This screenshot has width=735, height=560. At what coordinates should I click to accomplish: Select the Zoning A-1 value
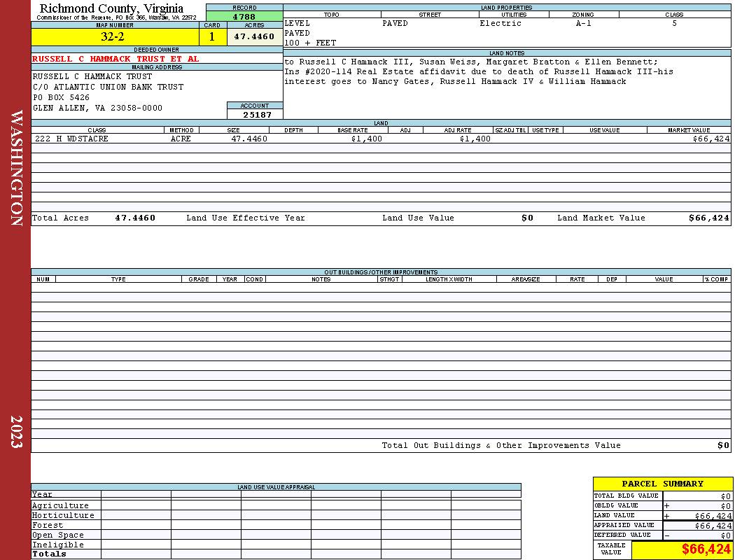pos(584,23)
